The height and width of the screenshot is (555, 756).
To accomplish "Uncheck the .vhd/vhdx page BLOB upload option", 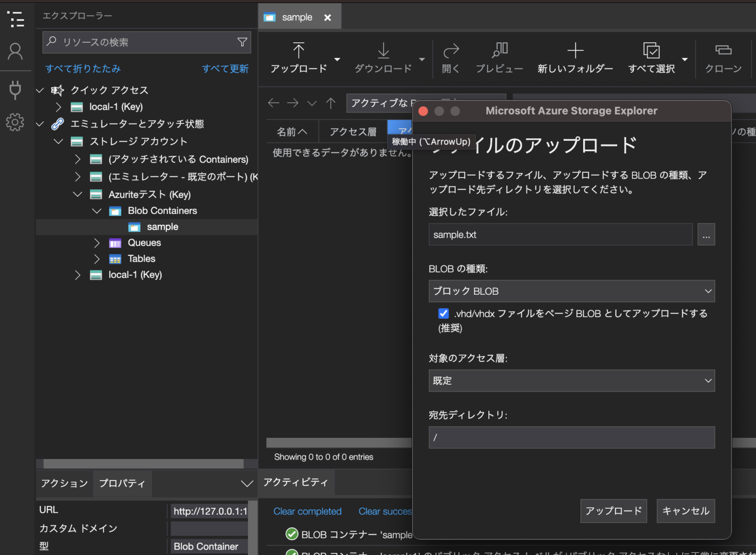I will pos(443,313).
